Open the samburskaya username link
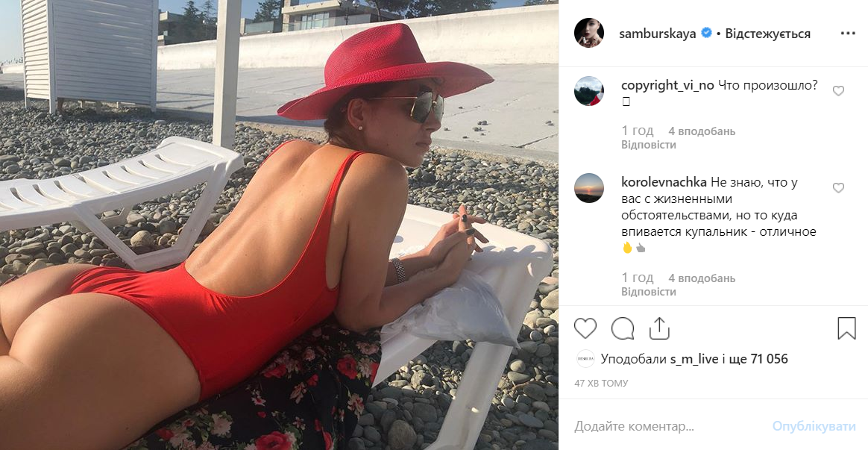 click(x=657, y=34)
